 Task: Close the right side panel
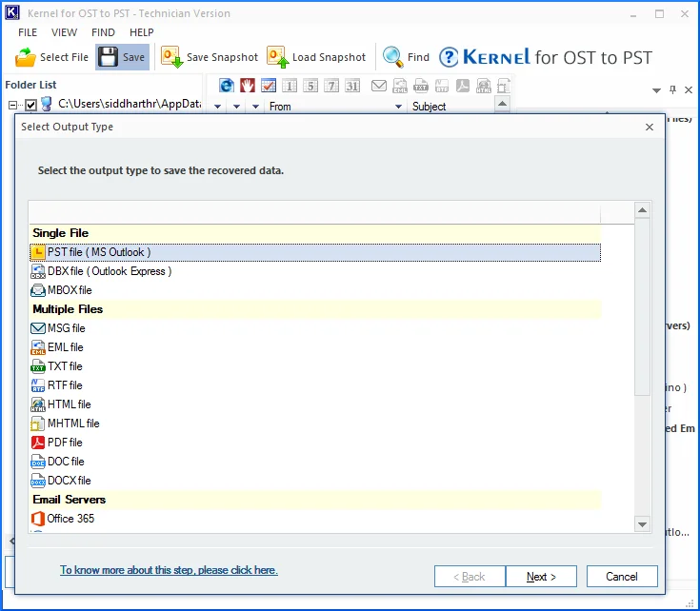click(x=689, y=90)
